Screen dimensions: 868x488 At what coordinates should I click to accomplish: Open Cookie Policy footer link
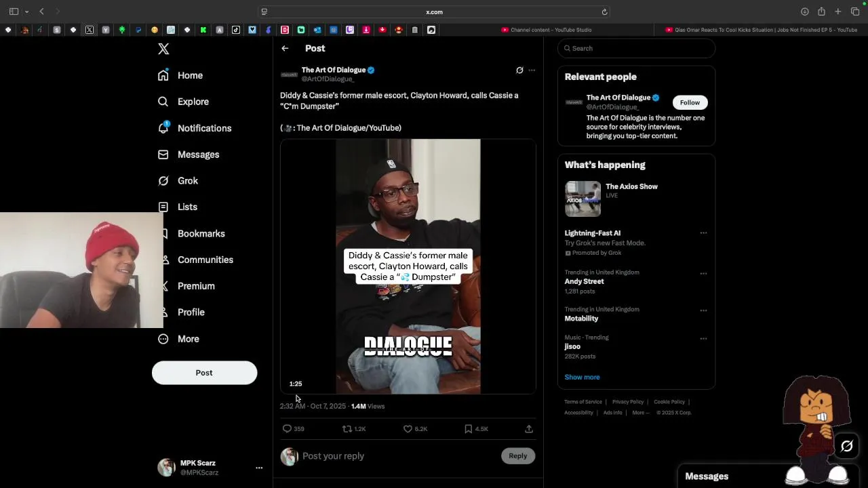(x=669, y=402)
